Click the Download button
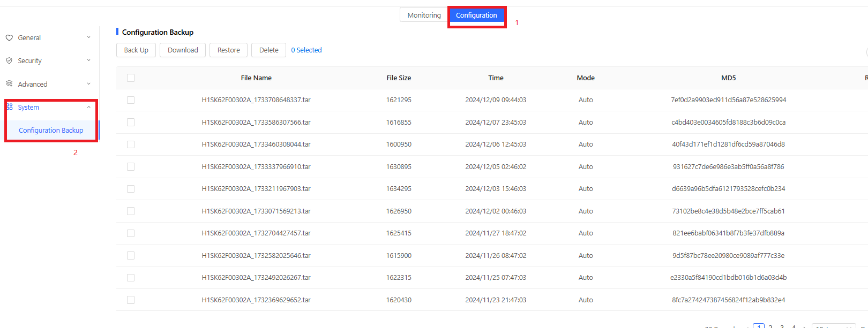Image resolution: width=868 pixels, height=328 pixels. pyautogui.click(x=183, y=50)
